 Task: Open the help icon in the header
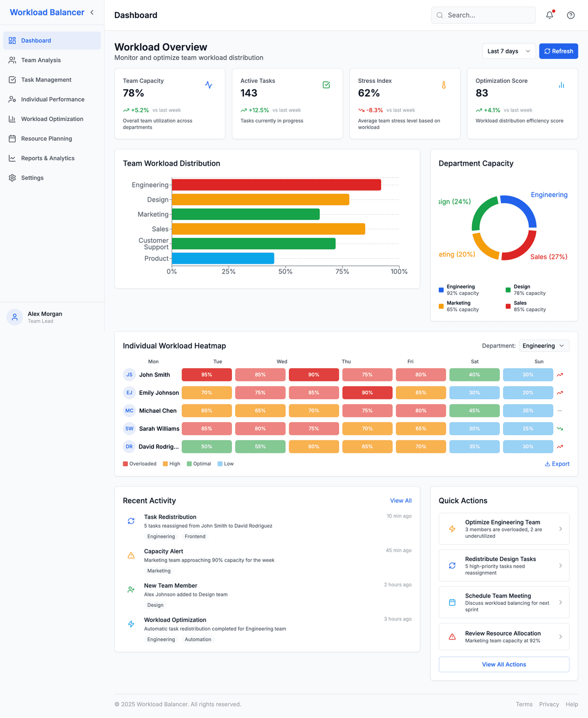[x=571, y=15]
